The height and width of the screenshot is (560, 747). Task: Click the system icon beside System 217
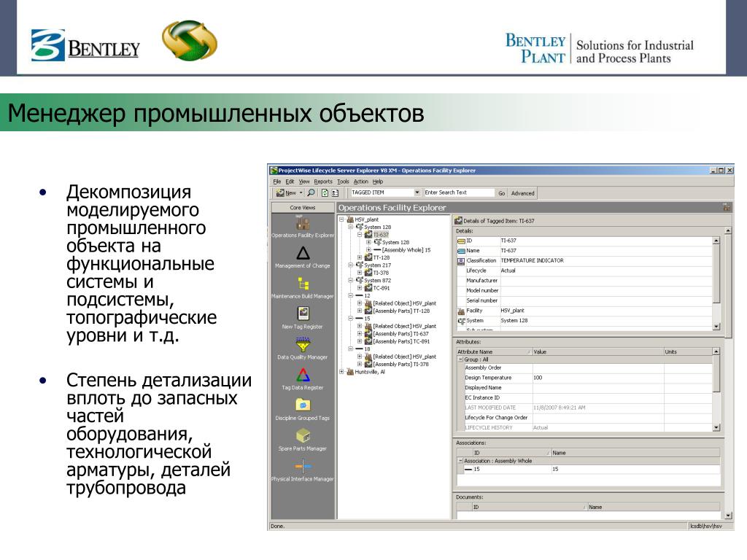click(360, 265)
